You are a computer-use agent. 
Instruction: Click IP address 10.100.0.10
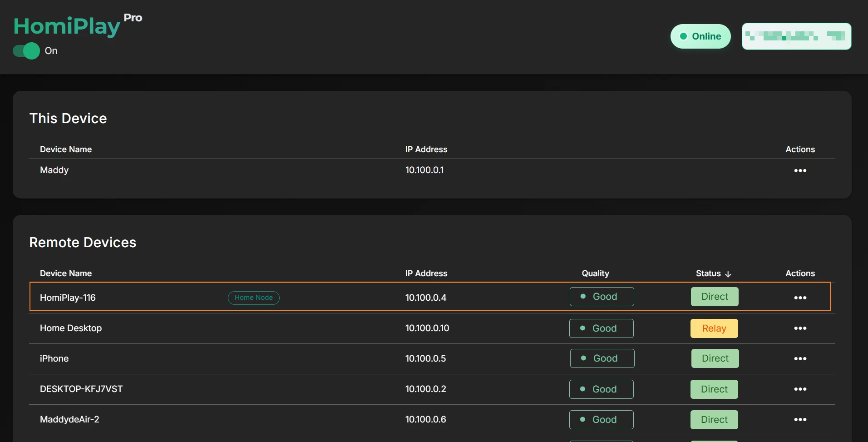click(427, 328)
